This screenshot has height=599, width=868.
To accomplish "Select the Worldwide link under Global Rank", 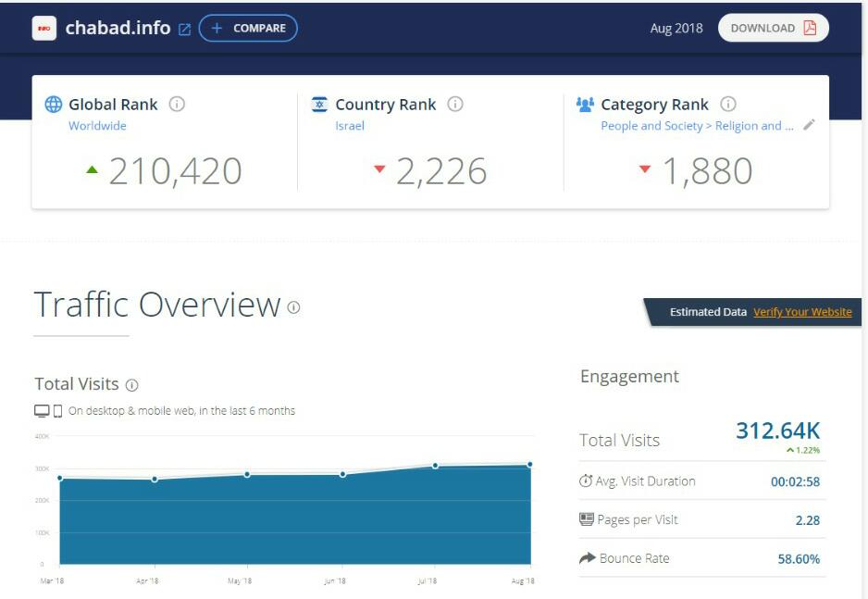I will [97, 126].
